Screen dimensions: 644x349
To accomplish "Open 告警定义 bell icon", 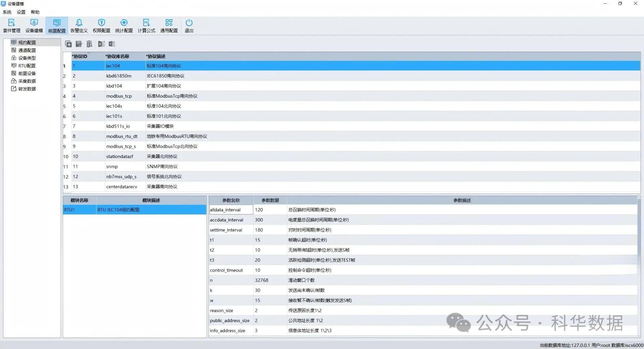I will coord(79,26).
